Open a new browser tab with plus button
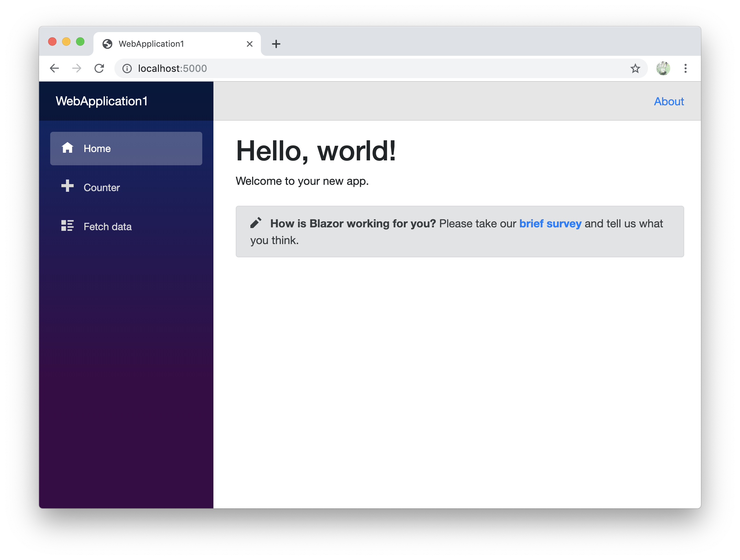 276,44
